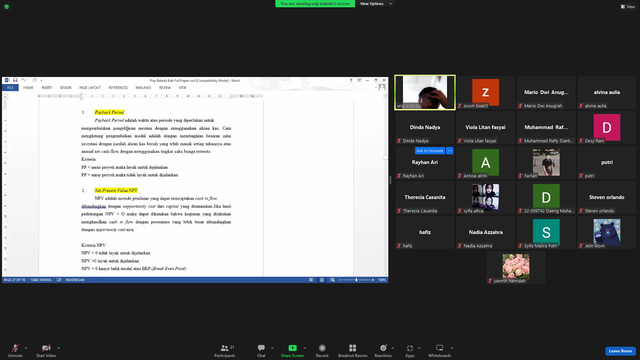Select Jelin Riom participant tile
The image size is (640, 360).
[x=607, y=233]
